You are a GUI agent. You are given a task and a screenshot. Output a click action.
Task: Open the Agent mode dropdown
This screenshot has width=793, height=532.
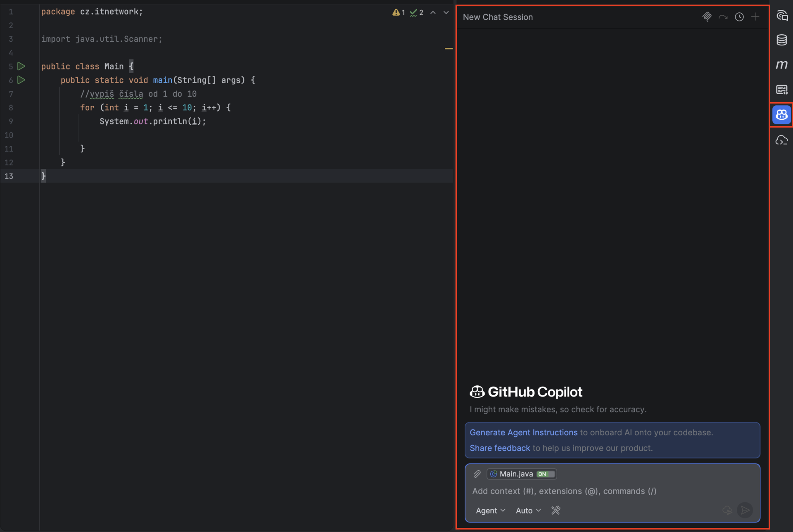[490, 510]
